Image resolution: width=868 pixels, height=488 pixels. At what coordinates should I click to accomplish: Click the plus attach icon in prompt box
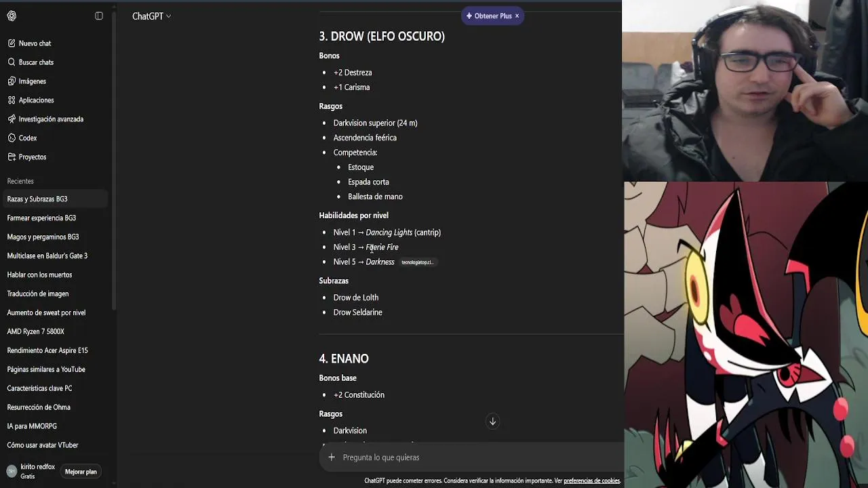[332, 457]
